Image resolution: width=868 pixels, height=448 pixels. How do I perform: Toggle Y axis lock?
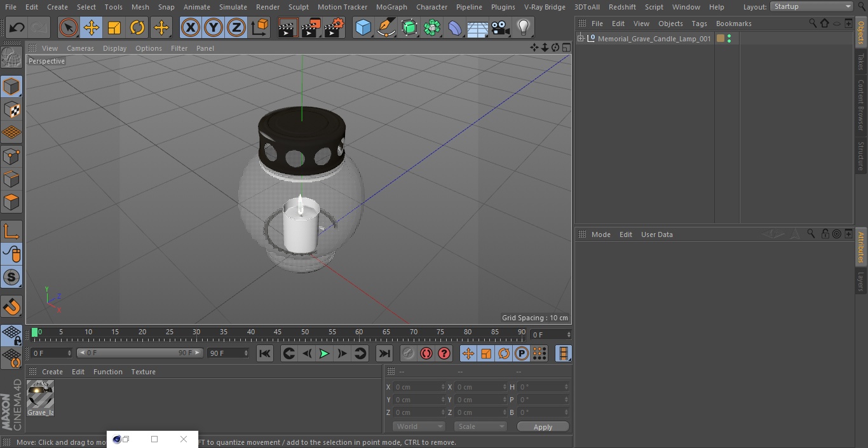pos(214,27)
